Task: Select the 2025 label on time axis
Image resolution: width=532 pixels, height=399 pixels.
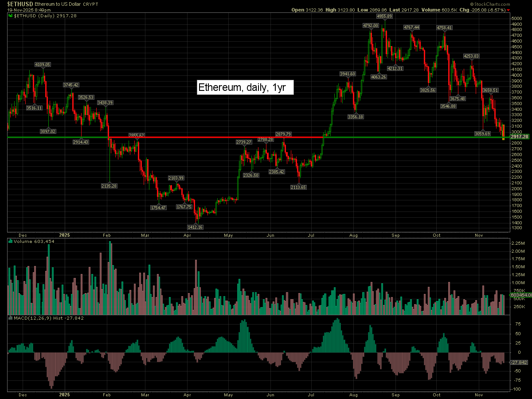Action: click(65, 233)
